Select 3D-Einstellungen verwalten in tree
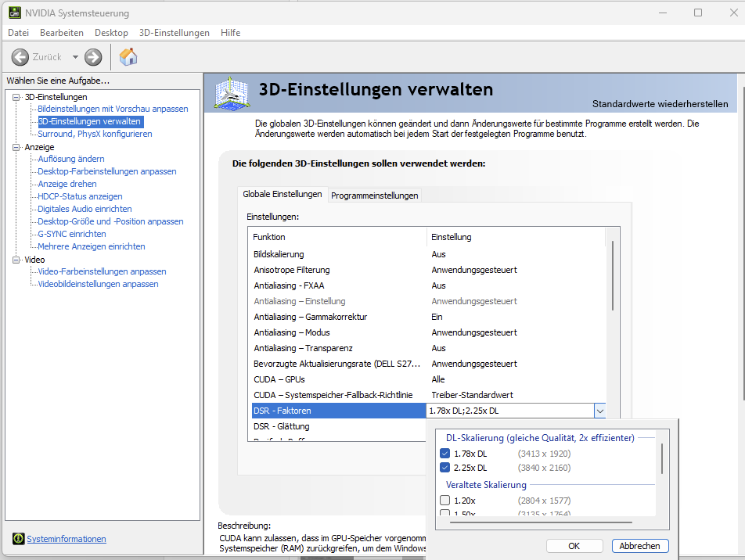This screenshot has height=560, width=745. [90, 121]
